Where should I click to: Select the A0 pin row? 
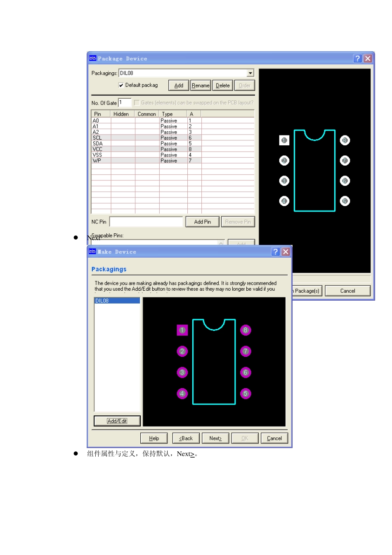(173, 121)
